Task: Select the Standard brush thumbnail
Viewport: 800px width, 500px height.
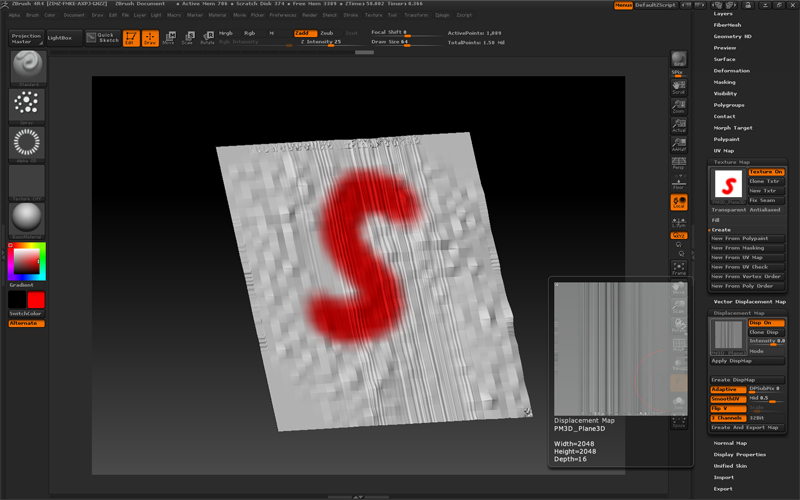Action: [27, 67]
